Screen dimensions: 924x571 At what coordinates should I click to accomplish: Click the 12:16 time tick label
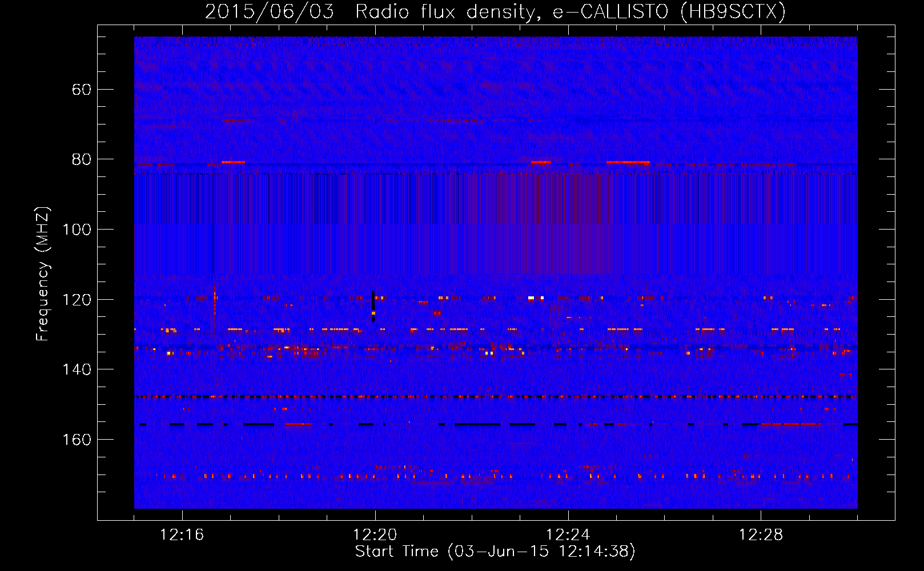(182, 535)
